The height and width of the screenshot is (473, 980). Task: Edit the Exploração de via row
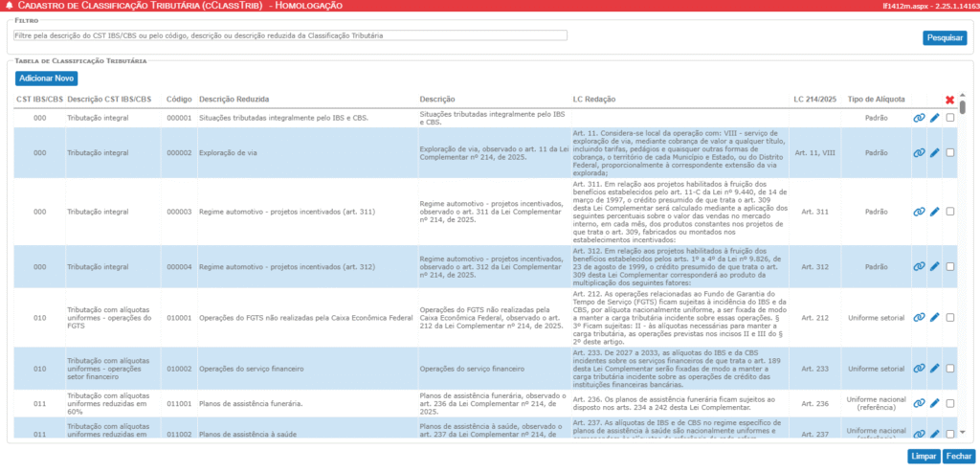[x=935, y=152]
